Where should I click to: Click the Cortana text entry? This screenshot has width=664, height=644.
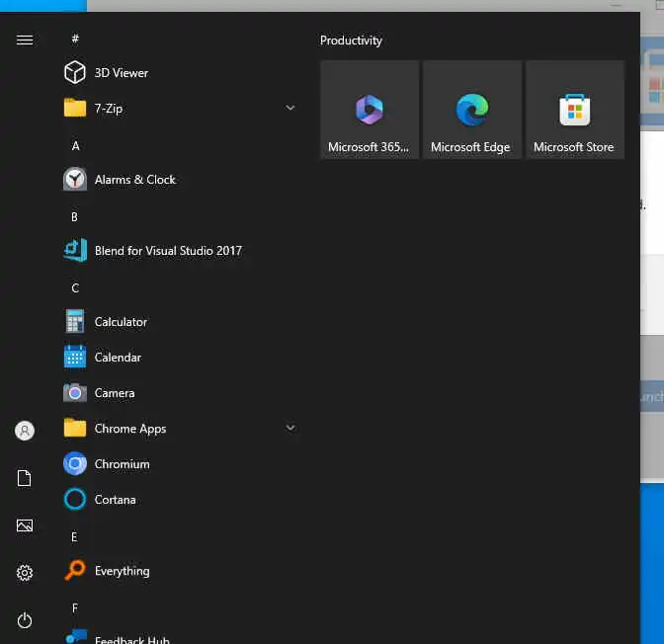pyautogui.click(x=116, y=500)
